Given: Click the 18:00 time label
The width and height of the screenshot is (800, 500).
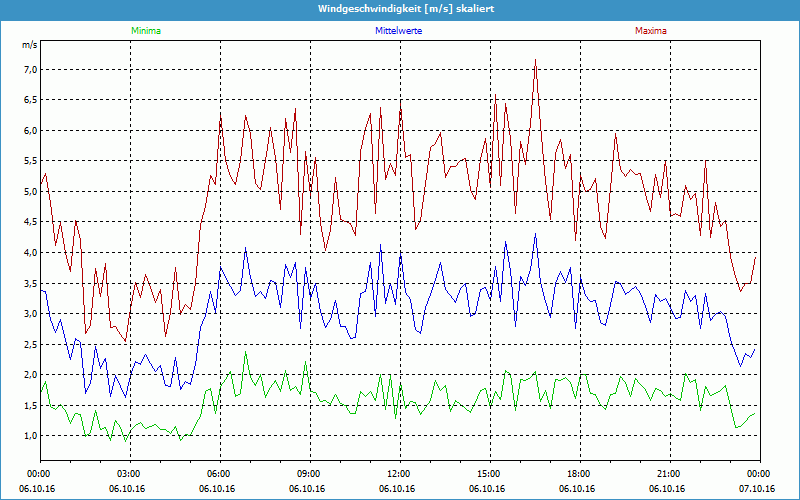Looking at the screenshot, I should [581, 474].
